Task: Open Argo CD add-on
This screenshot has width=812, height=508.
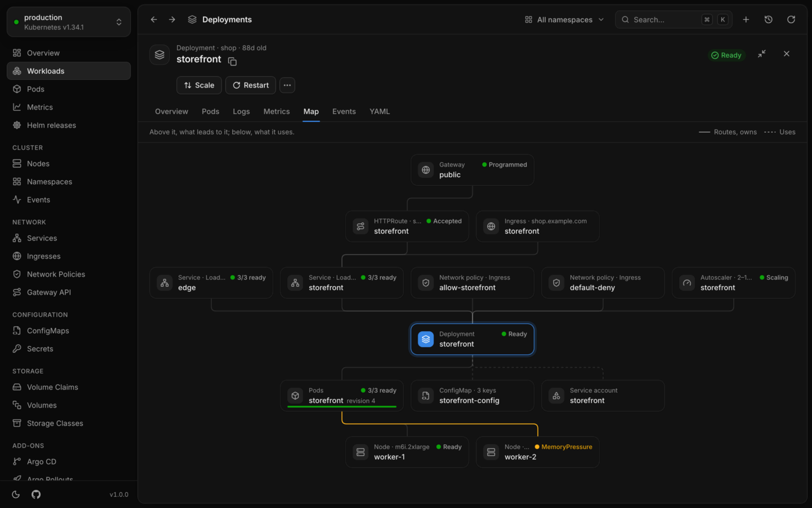Action: click(x=69, y=462)
